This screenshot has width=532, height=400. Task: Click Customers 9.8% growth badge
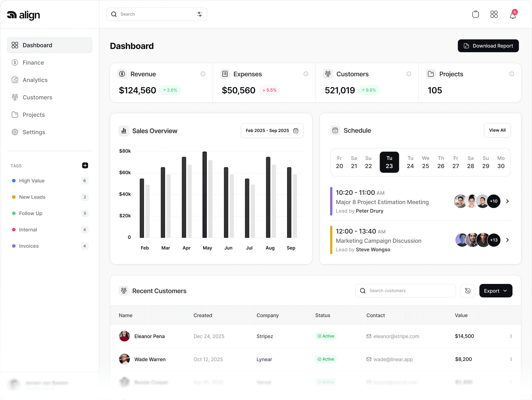click(x=369, y=90)
